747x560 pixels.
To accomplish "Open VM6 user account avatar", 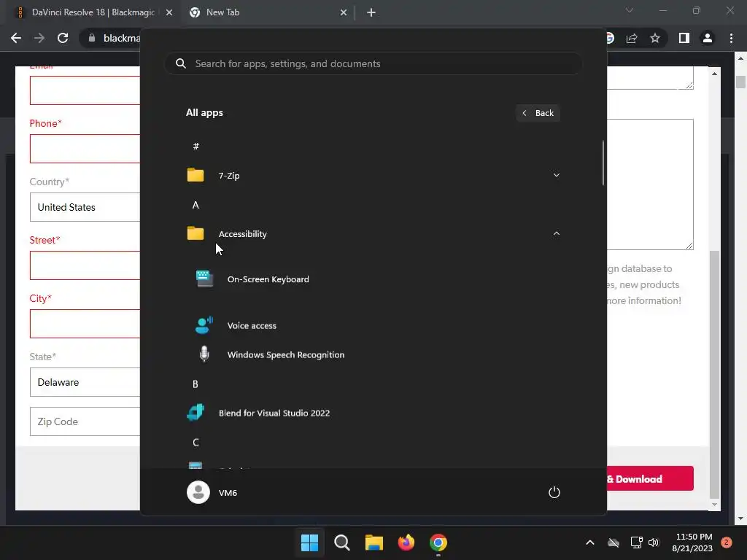I will coord(198,492).
